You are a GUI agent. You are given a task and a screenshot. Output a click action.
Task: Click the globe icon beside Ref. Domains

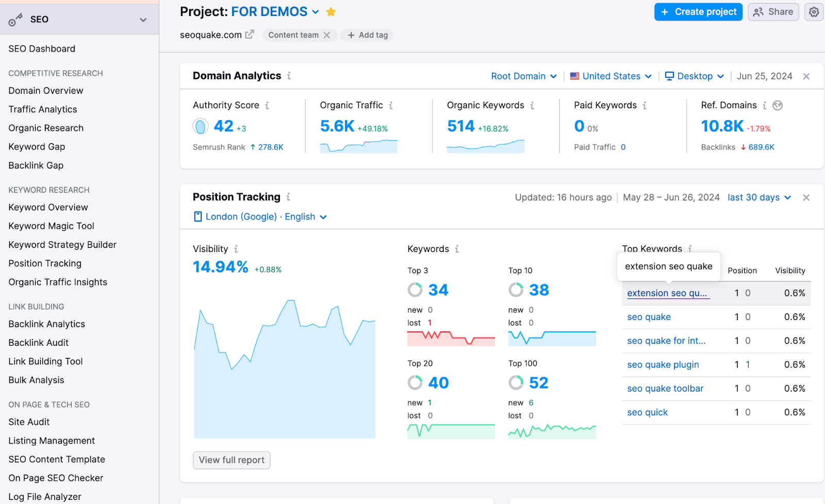tap(778, 105)
